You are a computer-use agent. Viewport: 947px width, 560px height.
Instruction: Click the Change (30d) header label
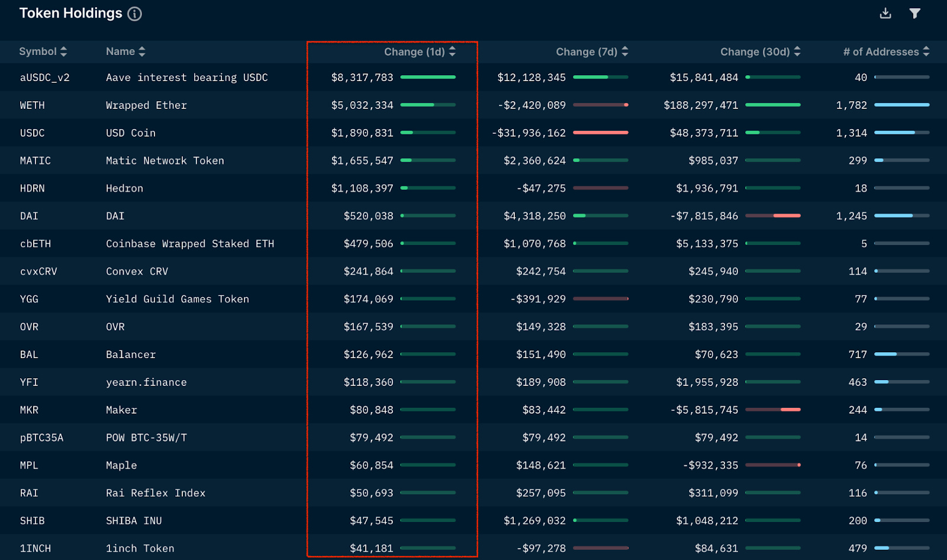pyautogui.click(x=755, y=52)
